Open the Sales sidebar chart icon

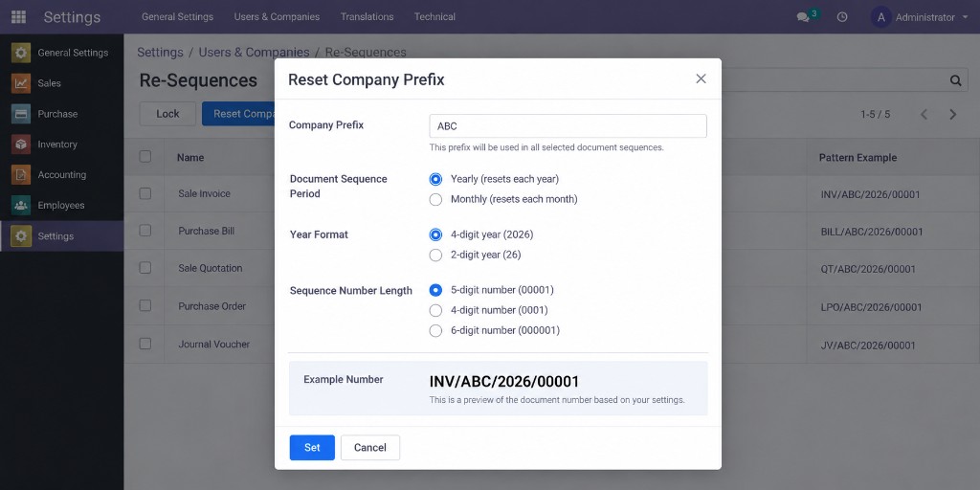tap(21, 83)
